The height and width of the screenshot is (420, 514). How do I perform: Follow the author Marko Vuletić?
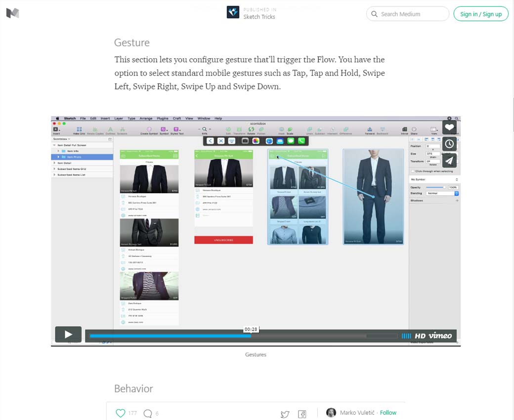pos(388,413)
